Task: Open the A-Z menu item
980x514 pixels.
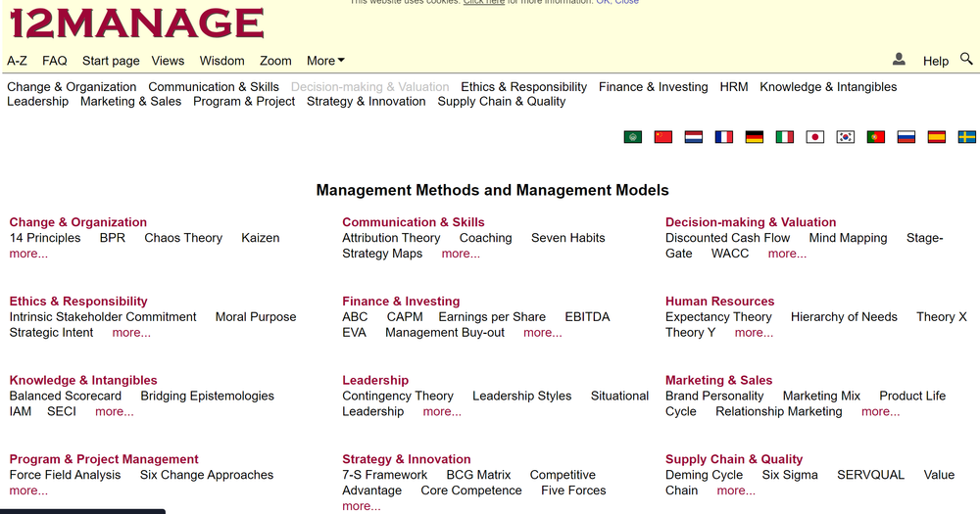Action: tap(17, 61)
